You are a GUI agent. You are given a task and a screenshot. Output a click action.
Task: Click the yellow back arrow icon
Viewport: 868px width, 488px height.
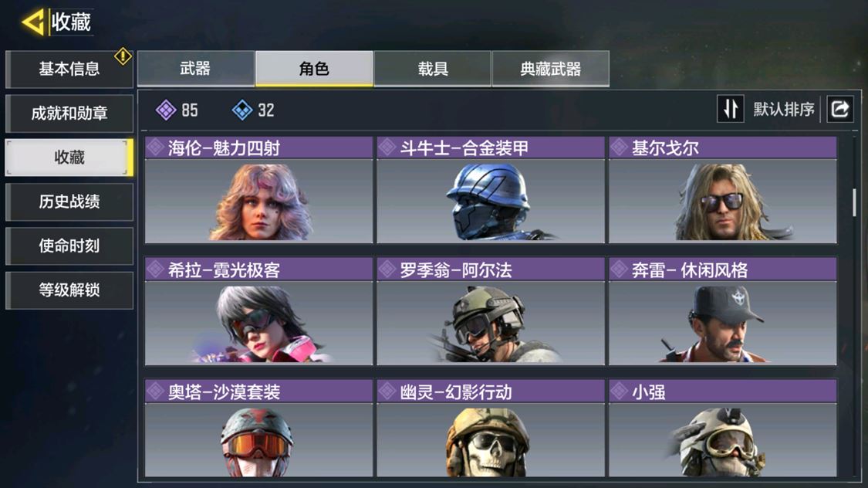[33, 22]
